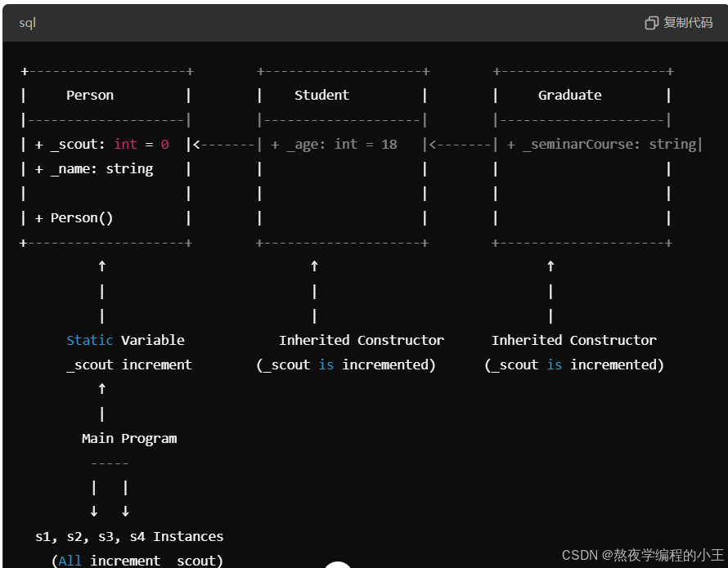Click the '+ _seminarCourse: string' line
The width and height of the screenshot is (728, 568).
pos(601,145)
